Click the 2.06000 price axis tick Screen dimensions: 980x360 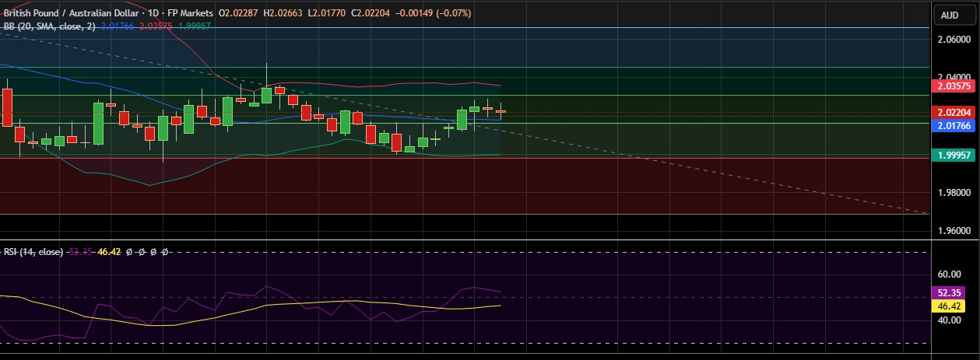(954, 39)
